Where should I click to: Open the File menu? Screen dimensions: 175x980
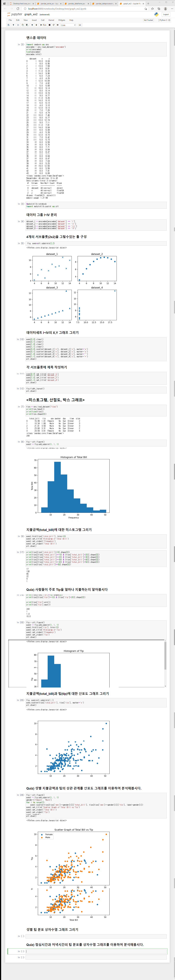pyautogui.click(x=10, y=20)
